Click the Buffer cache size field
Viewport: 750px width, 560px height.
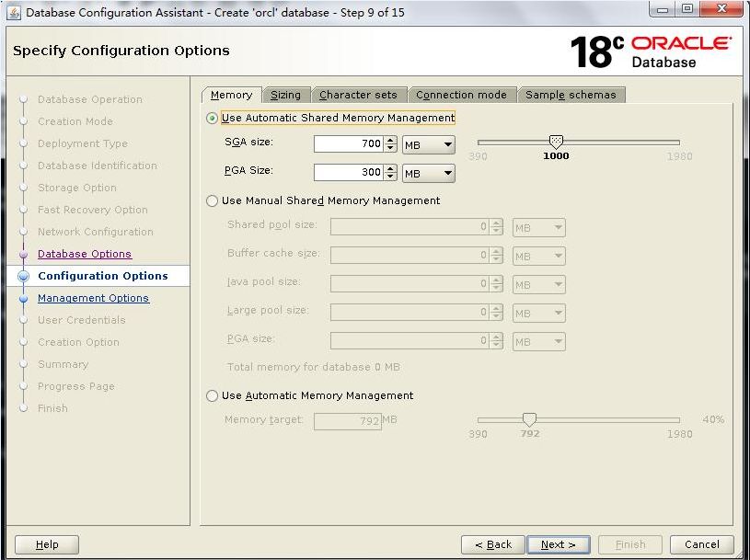tap(410, 255)
